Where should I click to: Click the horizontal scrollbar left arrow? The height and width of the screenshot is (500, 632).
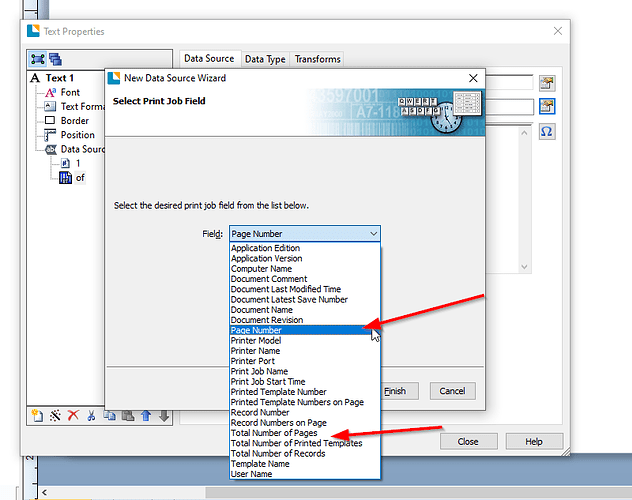[x=44, y=492]
